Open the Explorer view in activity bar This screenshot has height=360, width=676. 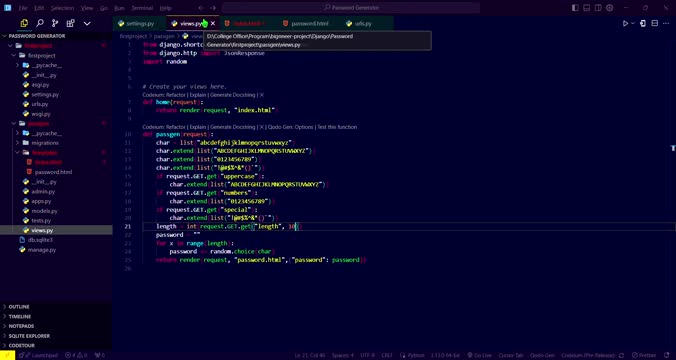(24, 23)
